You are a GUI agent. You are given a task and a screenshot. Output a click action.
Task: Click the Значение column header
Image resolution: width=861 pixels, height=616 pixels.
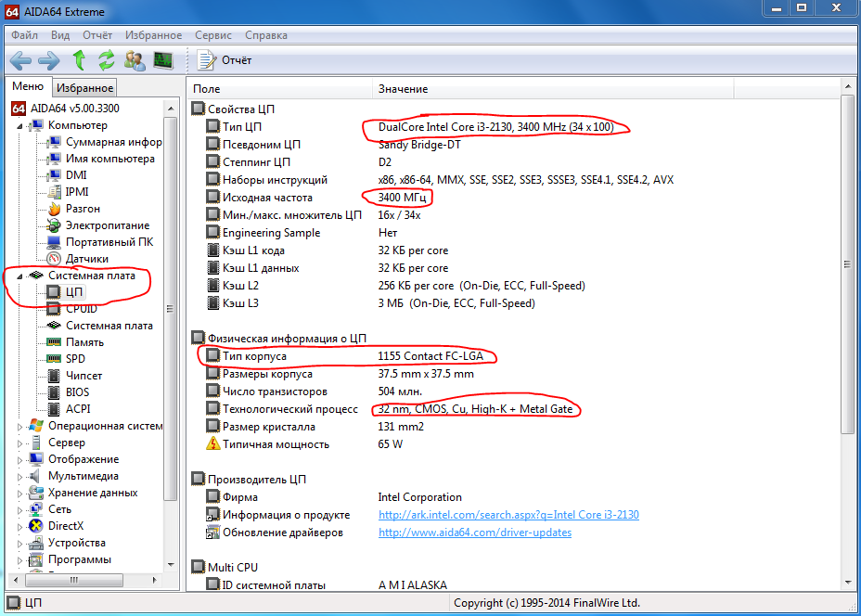(x=403, y=89)
